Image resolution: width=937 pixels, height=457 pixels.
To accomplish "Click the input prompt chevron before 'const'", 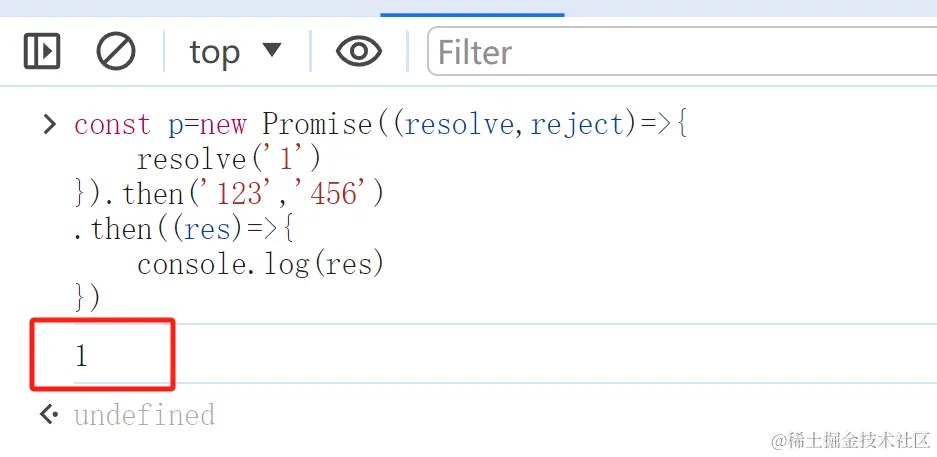I will (48, 125).
